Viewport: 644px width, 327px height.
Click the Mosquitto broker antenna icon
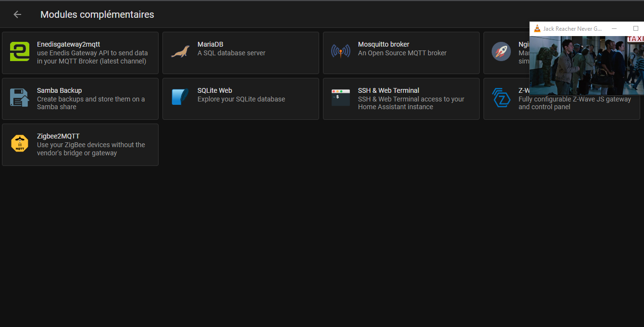pyautogui.click(x=341, y=51)
